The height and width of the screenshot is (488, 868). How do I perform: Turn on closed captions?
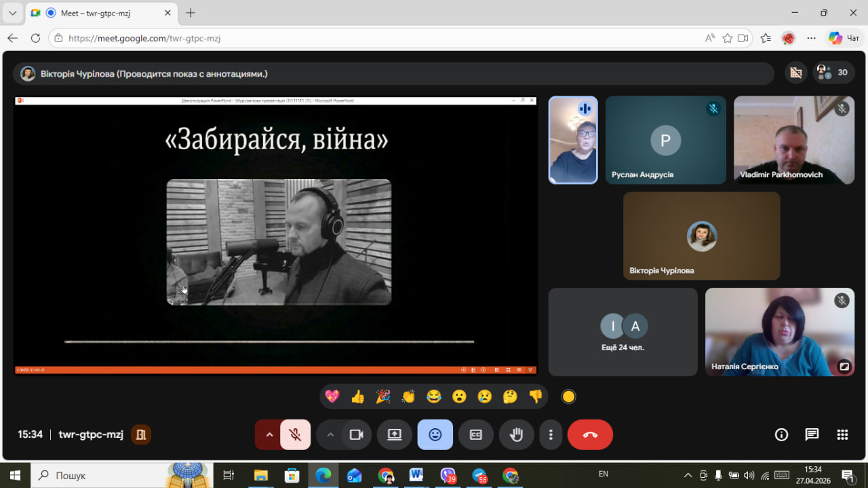[475, 435]
